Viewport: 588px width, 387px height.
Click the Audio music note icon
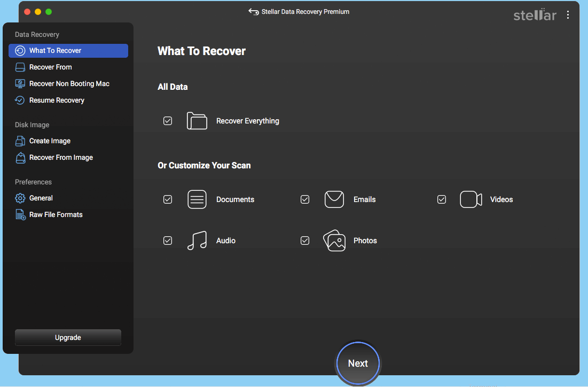197,241
